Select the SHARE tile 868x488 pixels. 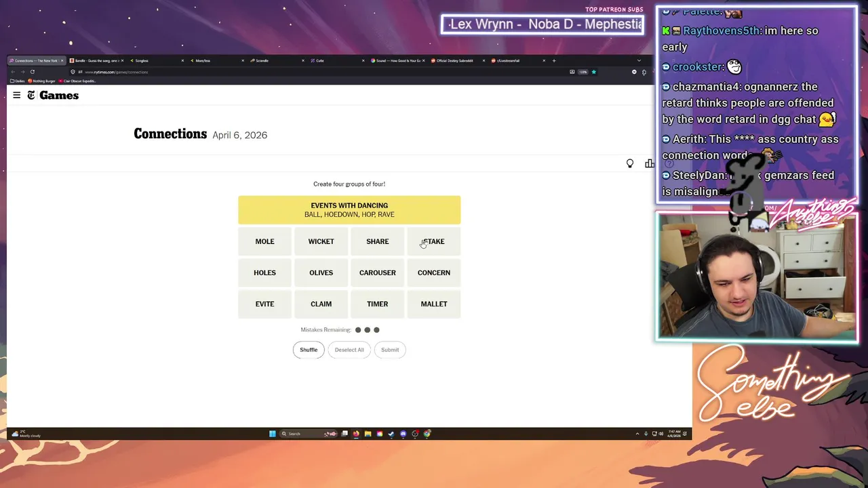(x=377, y=241)
